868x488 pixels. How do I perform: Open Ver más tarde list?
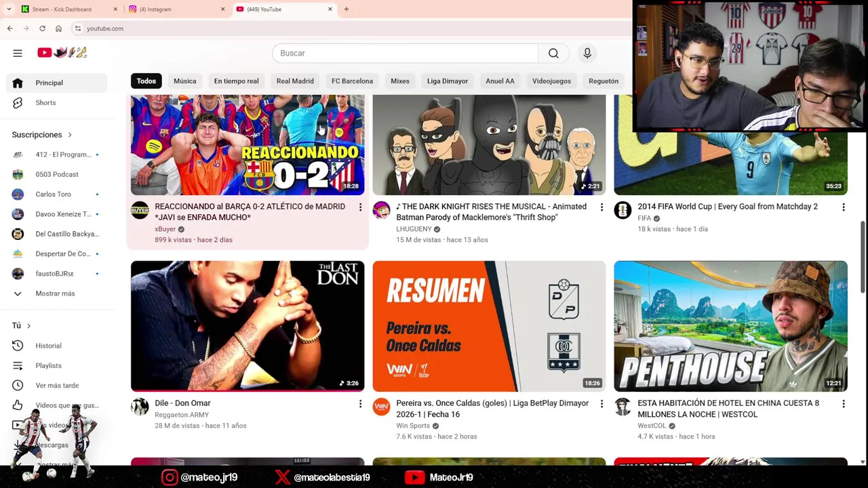57,385
